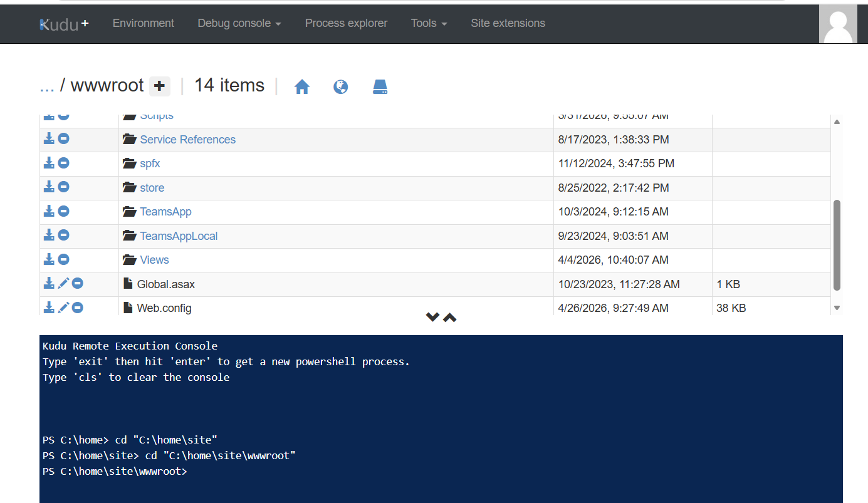Open the Service References folder

point(187,140)
